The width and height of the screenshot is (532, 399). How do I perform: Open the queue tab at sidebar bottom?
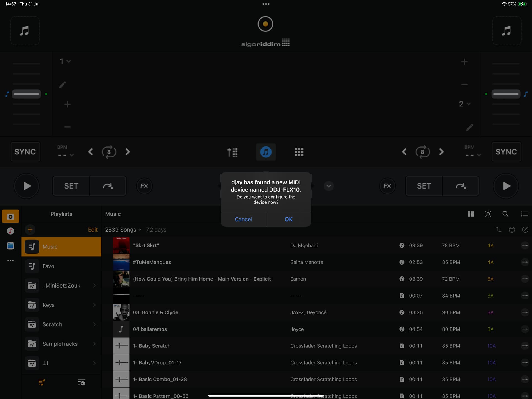click(x=81, y=383)
